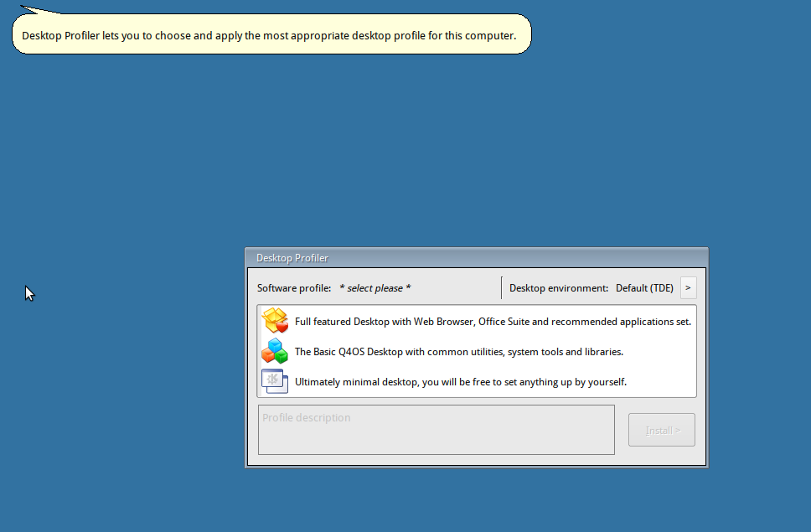Expand desktop environment options with '>' button

[x=688, y=288]
